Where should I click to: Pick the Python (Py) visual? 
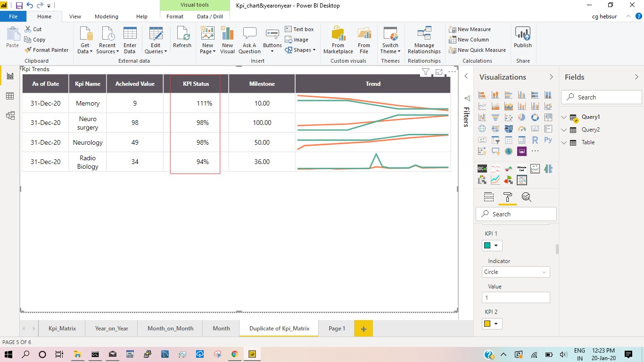(548, 140)
